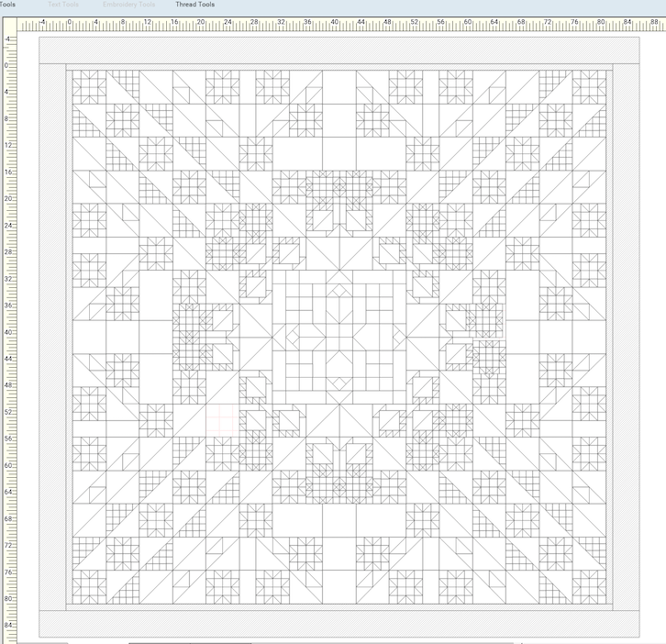Select the top-left corner star block
This screenshot has height=644, width=666.
89,88
